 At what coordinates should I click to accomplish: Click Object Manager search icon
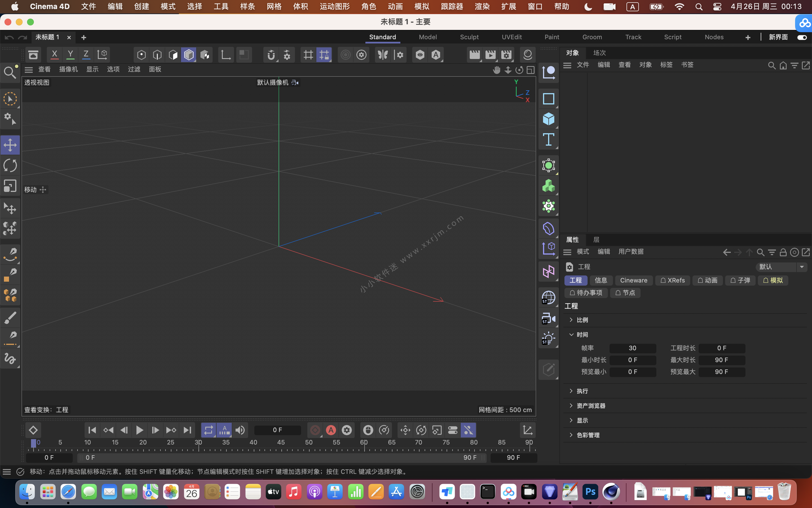[772, 65]
